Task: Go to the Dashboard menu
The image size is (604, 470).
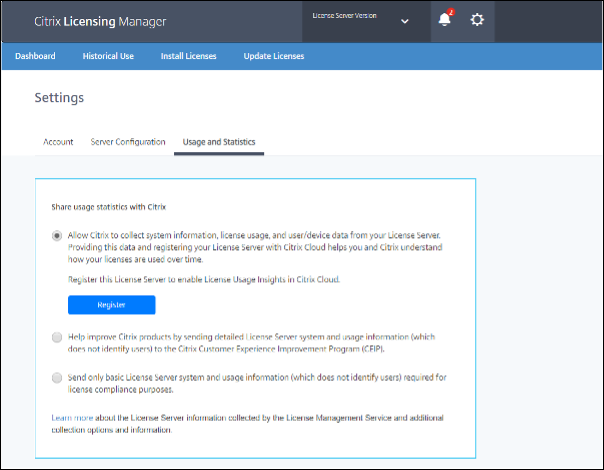Action: coord(35,56)
